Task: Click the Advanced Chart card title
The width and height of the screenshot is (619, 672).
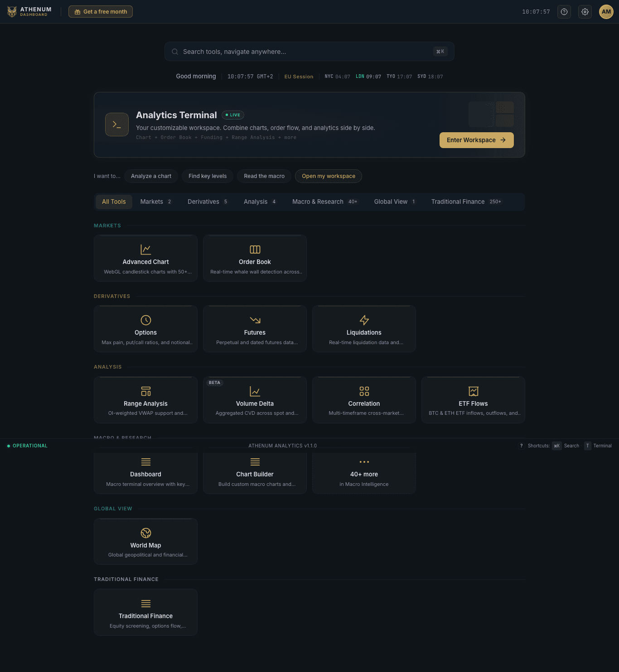Action: tap(145, 262)
